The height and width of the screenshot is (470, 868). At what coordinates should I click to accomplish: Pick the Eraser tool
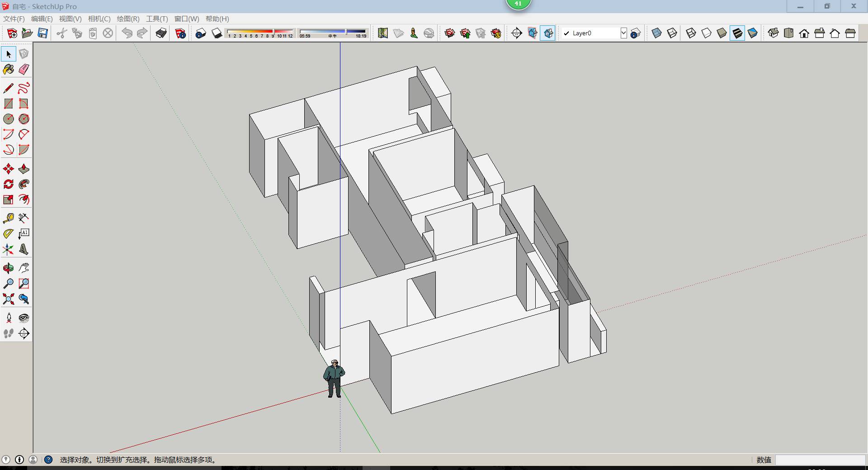coord(24,69)
